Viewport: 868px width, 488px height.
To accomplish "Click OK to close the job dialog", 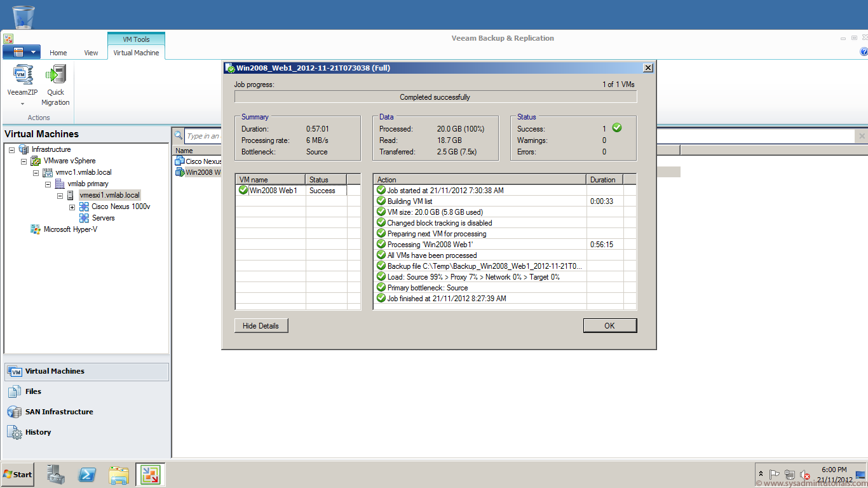I will pos(609,325).
